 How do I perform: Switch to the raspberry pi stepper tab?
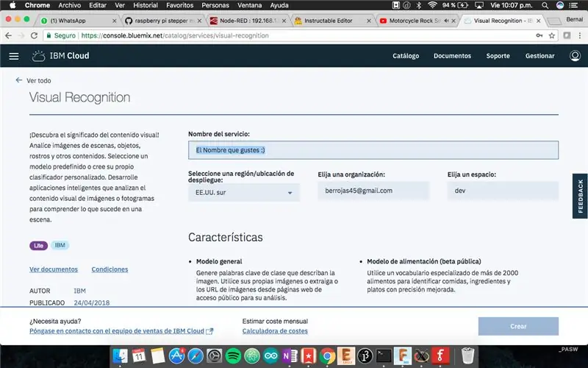pyautogui.click(x=163, y=21)
